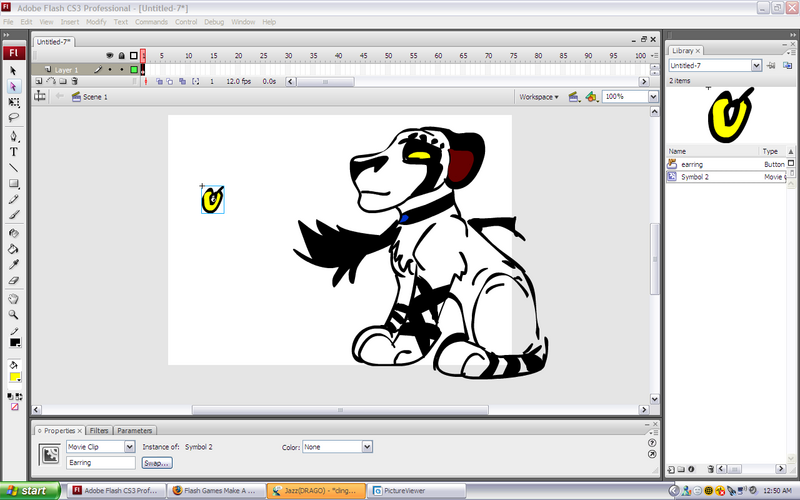Image resolution: width=800 pixels, height=500 pixels.
Task: Click the Delete Layer trash icon
Action: point(74,81)
